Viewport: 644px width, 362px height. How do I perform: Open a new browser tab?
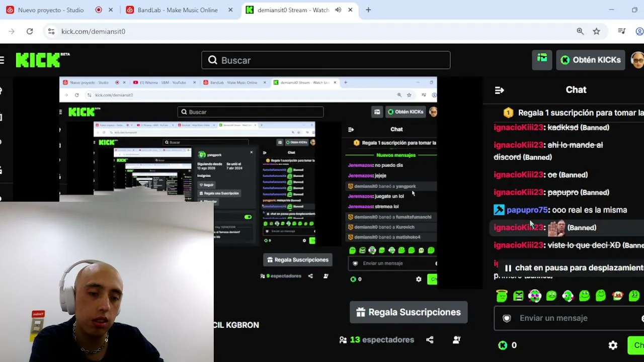[x=368, y=10]
